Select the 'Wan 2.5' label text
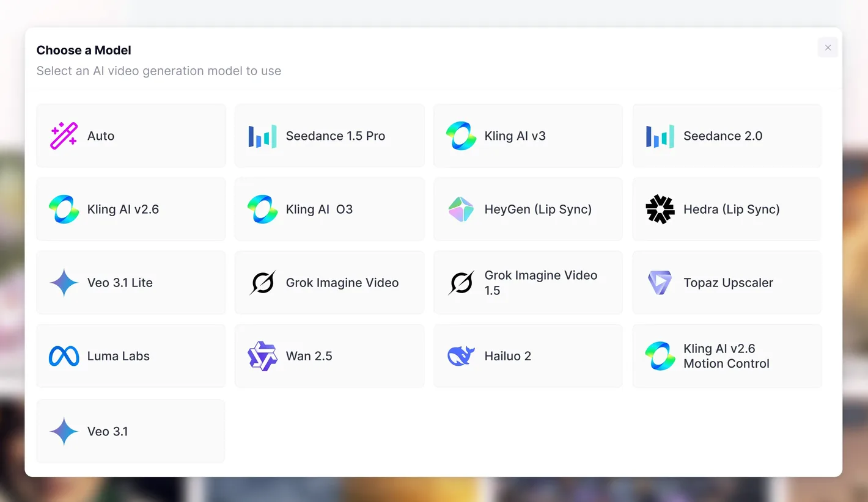 tap(309, 356)
